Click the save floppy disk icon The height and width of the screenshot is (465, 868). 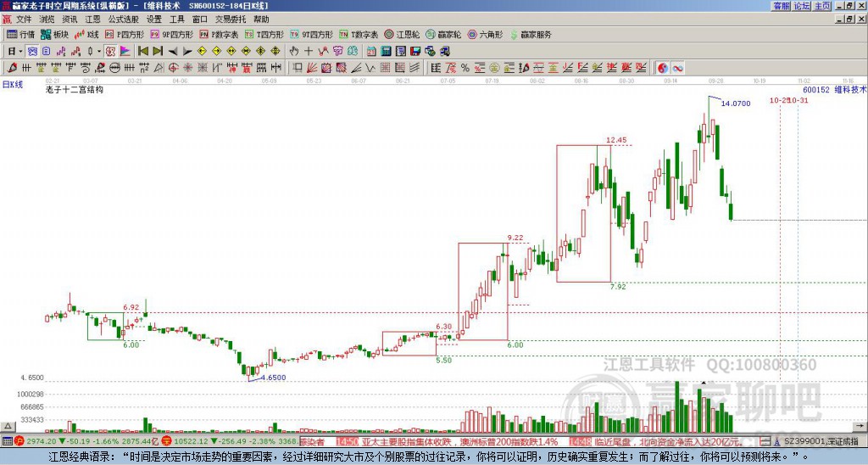click(x=415, y=52)
